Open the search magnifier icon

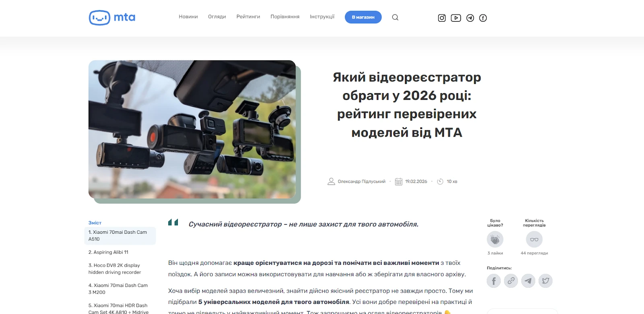coord(395,17)
